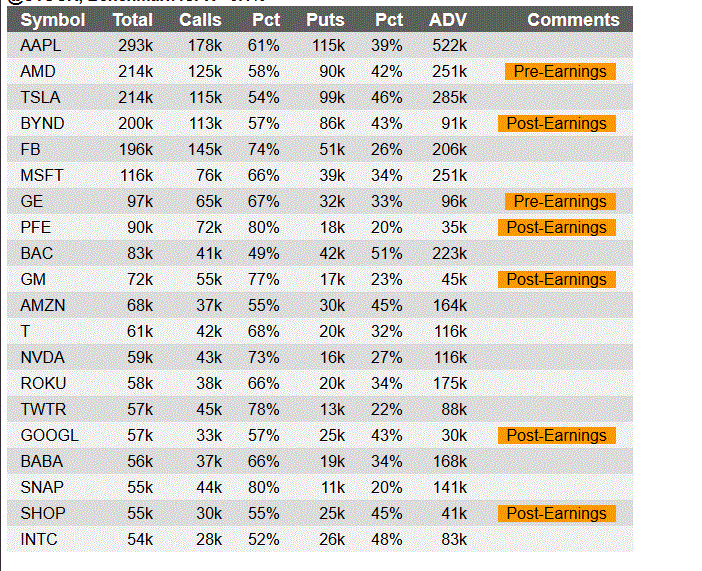Select the SHOP Post-Earnings tag
The image size is (702, 571).
(556, 513)
